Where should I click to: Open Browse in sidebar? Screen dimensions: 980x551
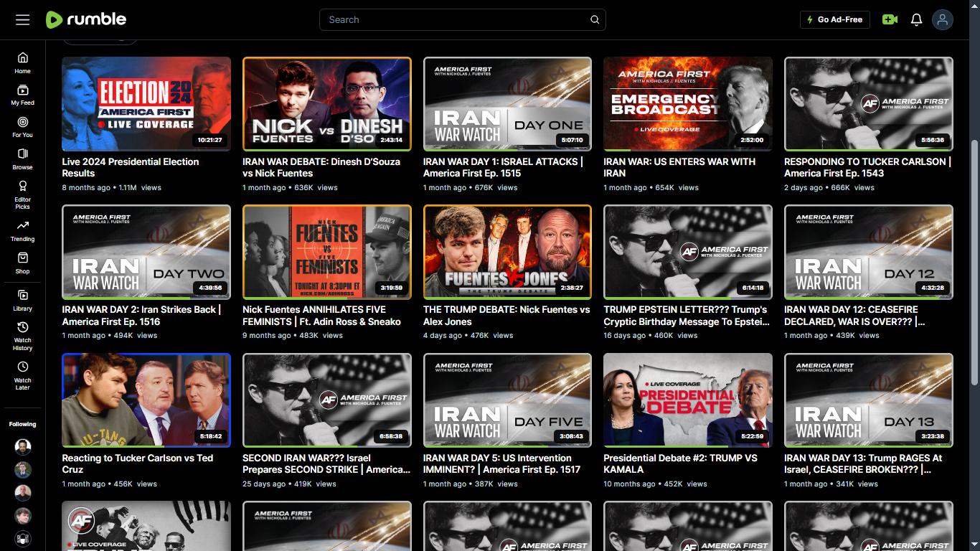point(22,159)
